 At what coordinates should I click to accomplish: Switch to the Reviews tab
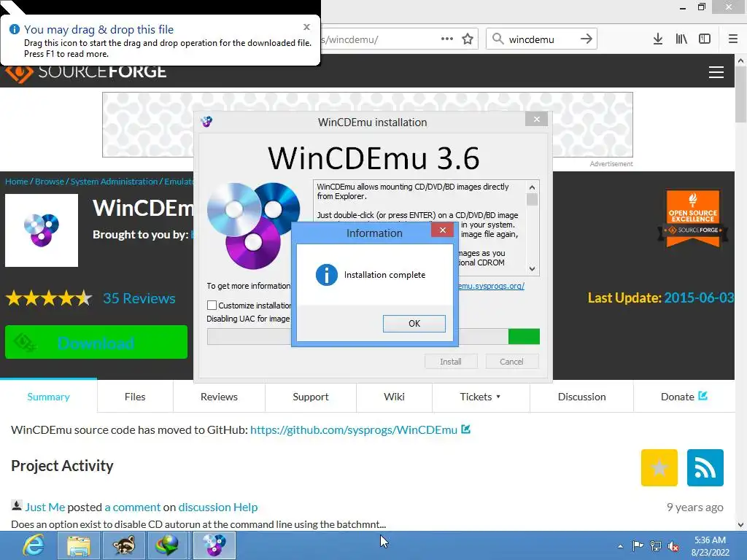click(219, 397)
